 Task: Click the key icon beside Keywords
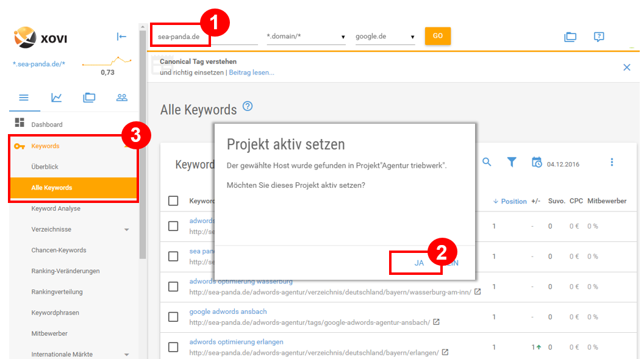tap(20, 146)
